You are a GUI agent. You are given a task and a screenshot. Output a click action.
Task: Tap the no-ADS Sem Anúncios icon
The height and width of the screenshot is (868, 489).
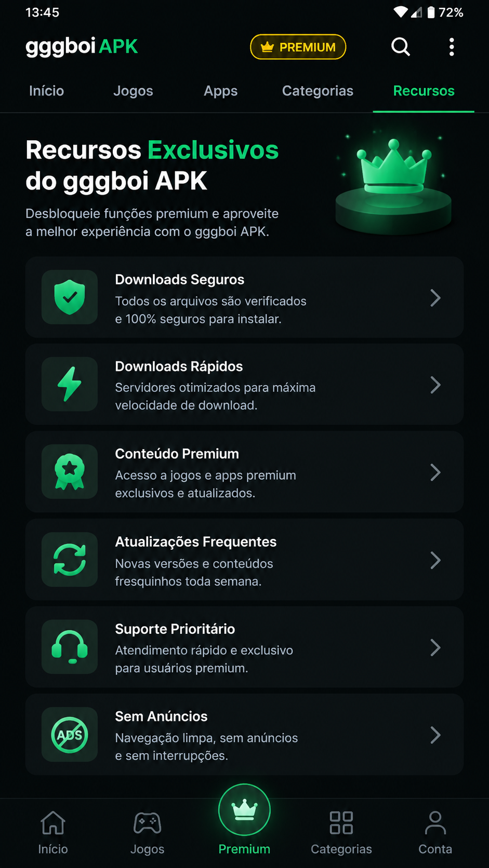[70, 735]
